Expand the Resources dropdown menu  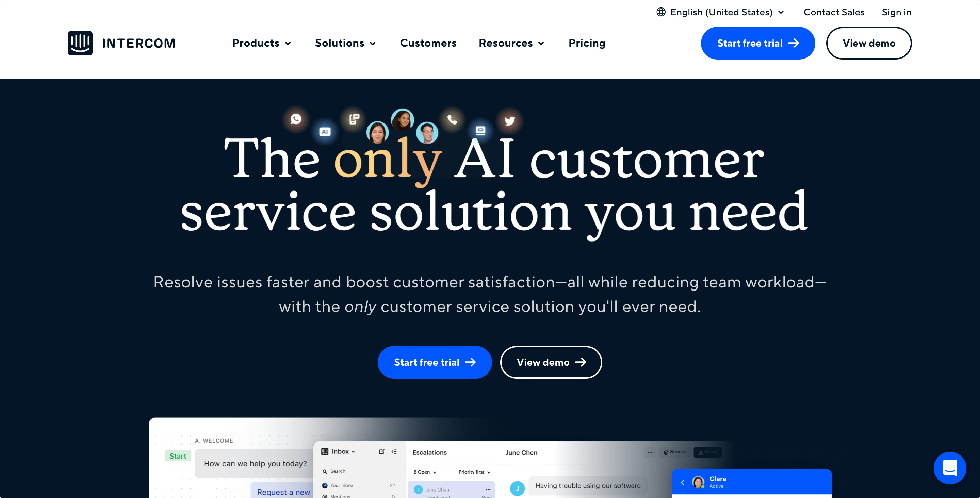(511, 43)
